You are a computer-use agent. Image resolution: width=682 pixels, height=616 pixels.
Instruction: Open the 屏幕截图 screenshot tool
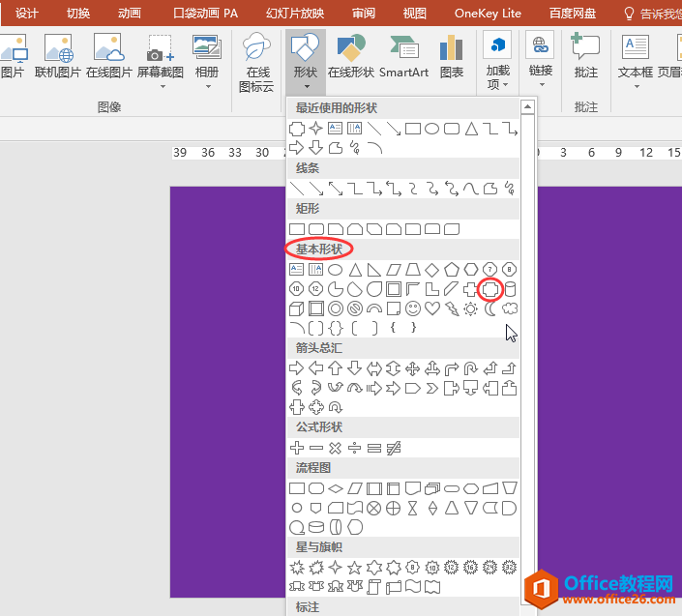(161, 61)
